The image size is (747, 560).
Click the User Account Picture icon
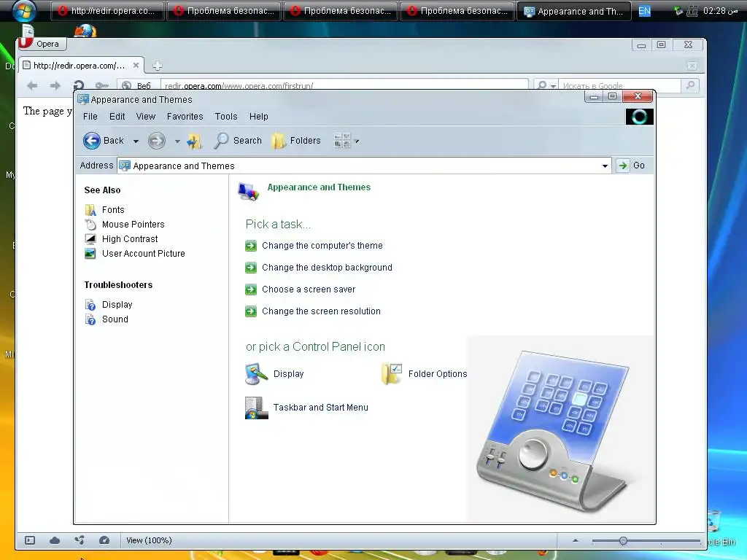[x=90, y=254]
